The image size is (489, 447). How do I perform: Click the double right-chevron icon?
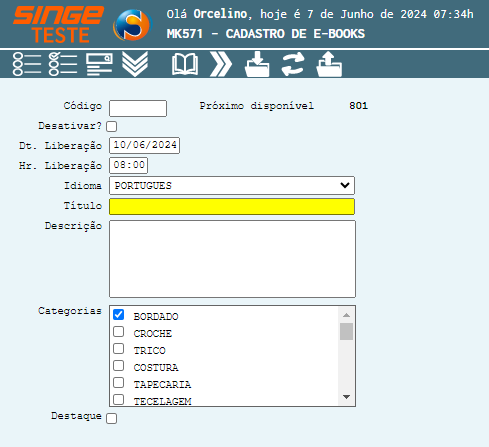(221, 64)
